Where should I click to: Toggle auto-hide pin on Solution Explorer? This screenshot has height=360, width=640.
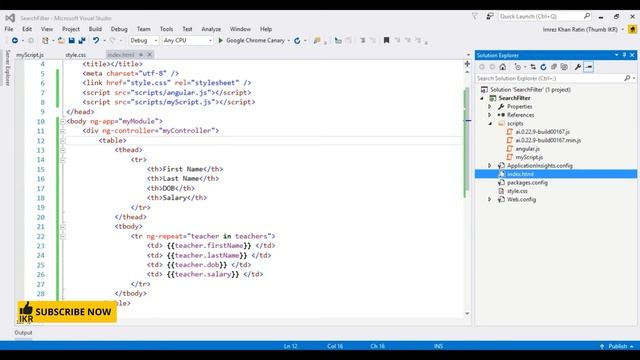click(x=624, y=55)
